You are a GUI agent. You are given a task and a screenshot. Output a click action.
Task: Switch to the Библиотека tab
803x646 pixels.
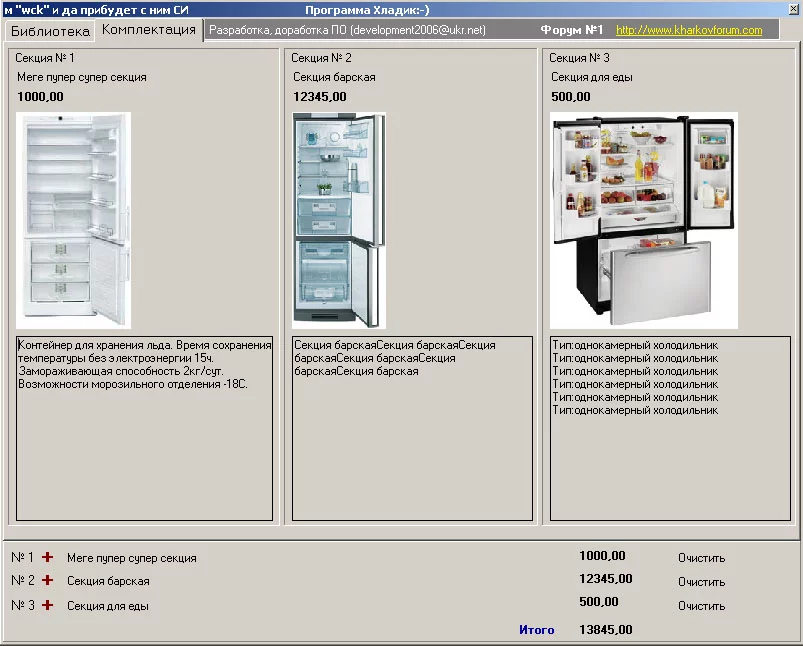[x=50, y=31]
